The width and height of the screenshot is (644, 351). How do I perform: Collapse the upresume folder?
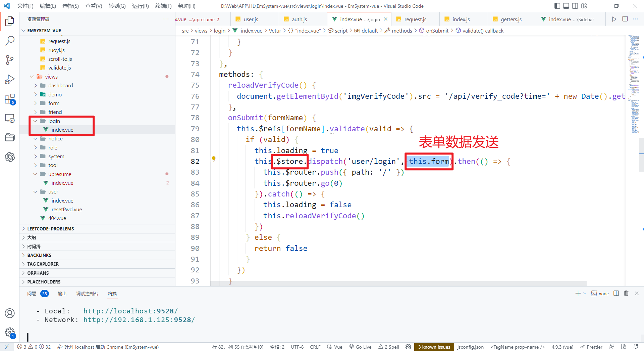click(36, 174)
